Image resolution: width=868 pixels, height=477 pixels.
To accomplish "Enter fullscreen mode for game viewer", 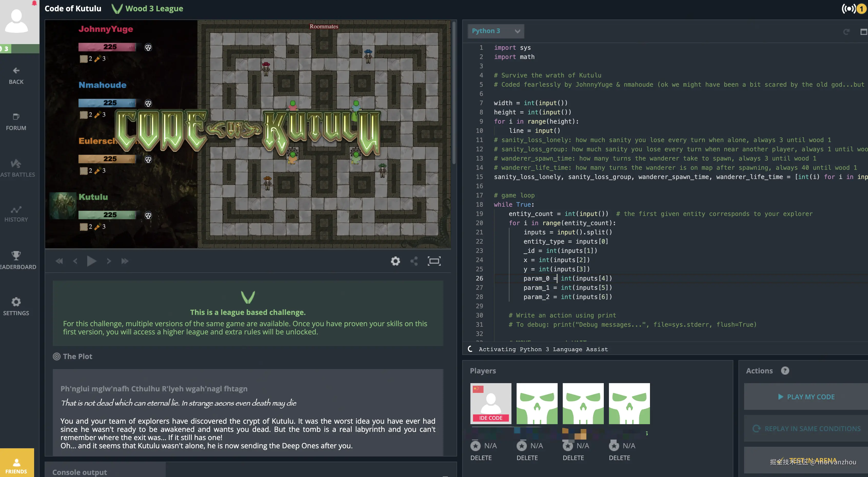I will [434, 261].
